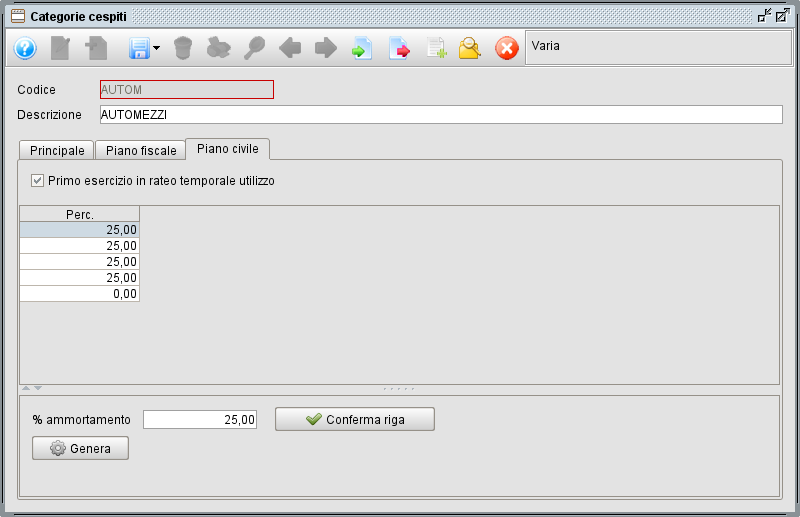Click the Categorie cespiti window title icon
The height and width of the screenshot is (517, 800).
(x=18, y=16)
